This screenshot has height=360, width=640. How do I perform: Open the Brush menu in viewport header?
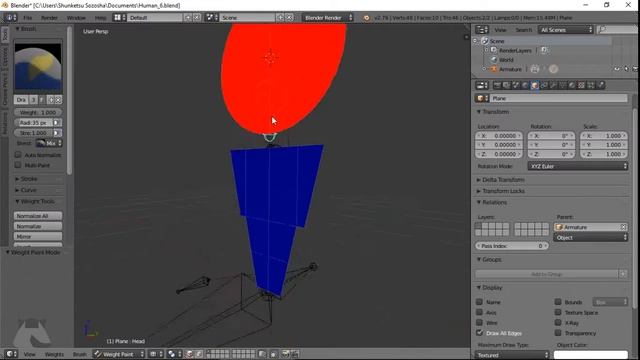pos(80,354)
